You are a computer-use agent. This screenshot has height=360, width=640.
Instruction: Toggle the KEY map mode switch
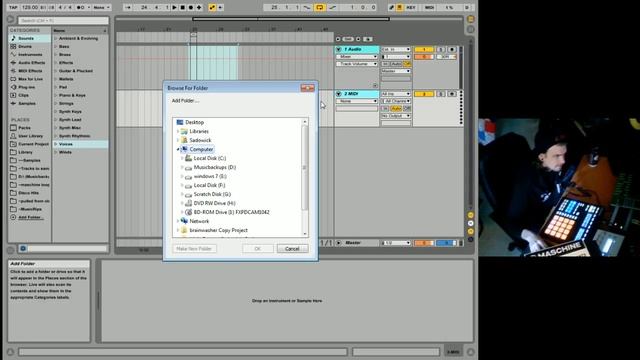coord(411,7)
